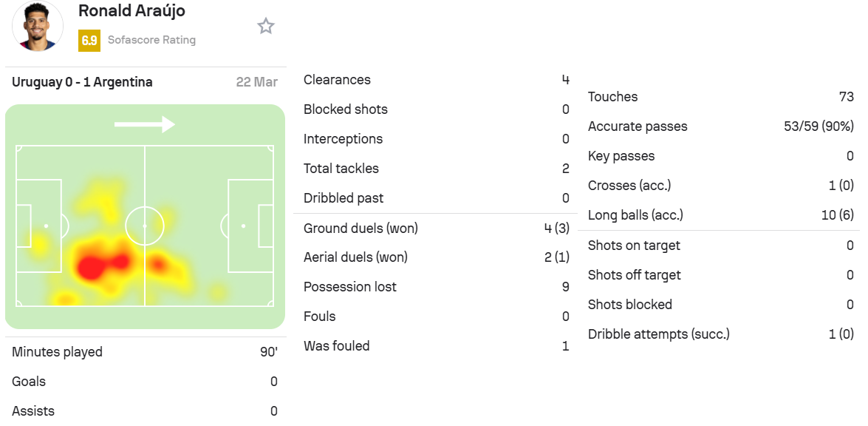The width and height of the screenshot is (868, 426).
Task: Click the Accurate passes stat row
Action: [x=721, y=126]
